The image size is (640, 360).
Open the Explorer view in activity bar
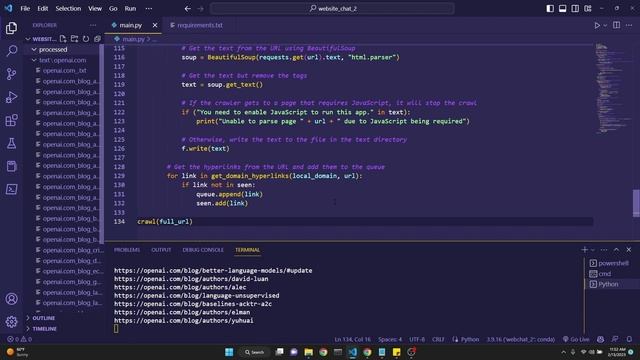point(11,28)
